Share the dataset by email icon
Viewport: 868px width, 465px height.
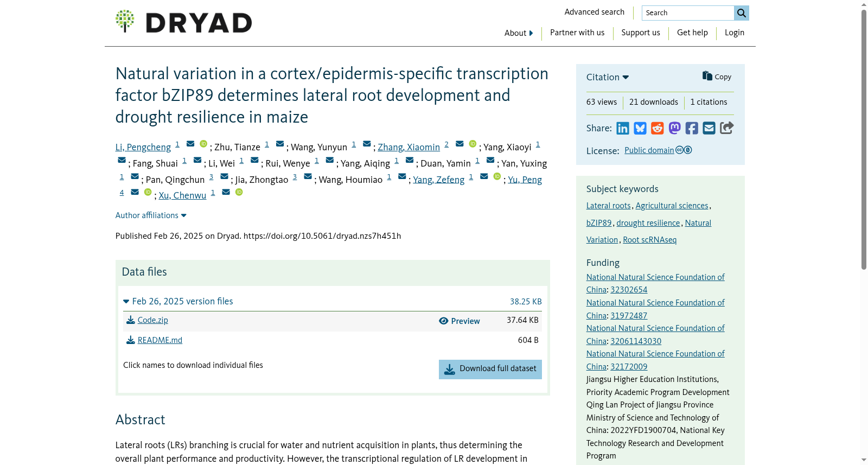(x=709, y=128)
